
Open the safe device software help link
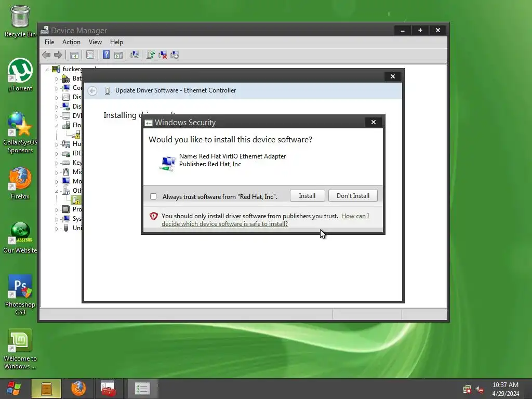click(265, 220)
